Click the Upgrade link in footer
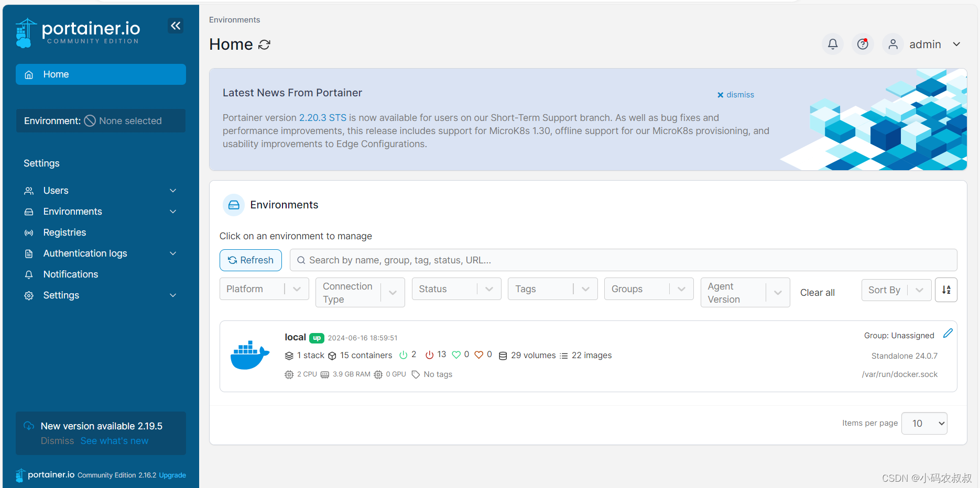 pyautogui.click(x=172, y=475)
